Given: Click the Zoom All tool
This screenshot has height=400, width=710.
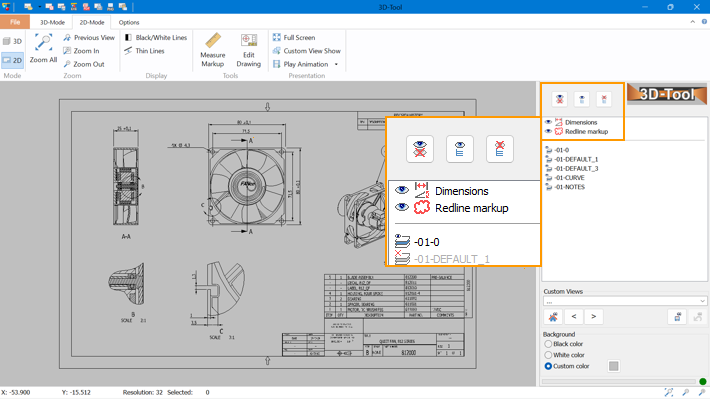Looking at the screenshot, I should click(x=43, y=49).
